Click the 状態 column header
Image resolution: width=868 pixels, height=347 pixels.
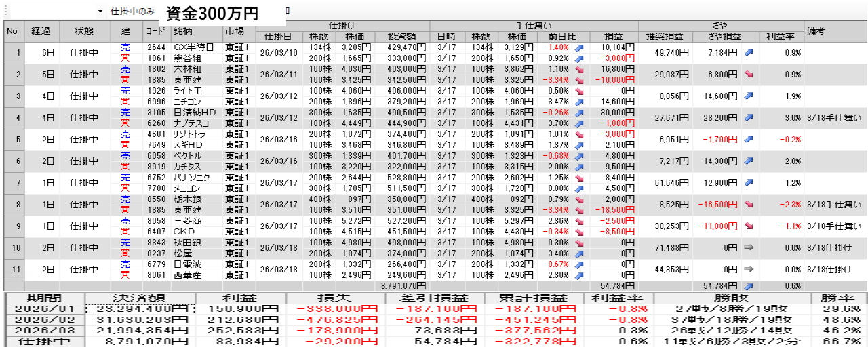84,31
